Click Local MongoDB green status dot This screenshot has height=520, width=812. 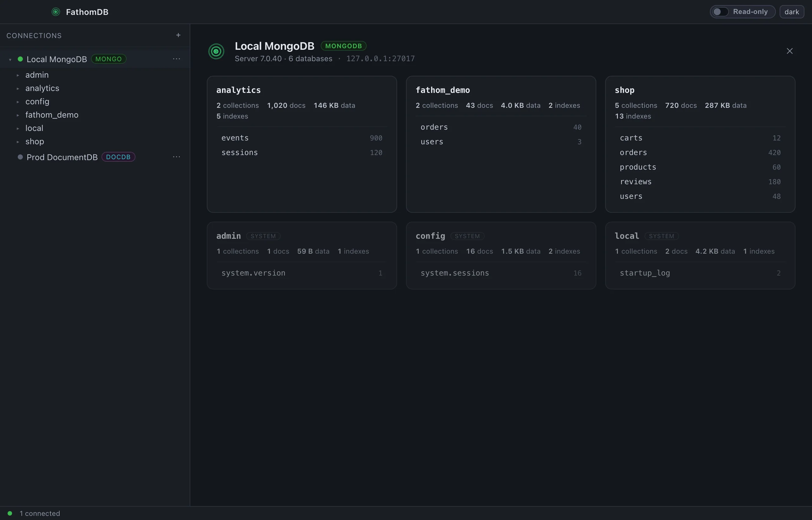coord(20,59)
